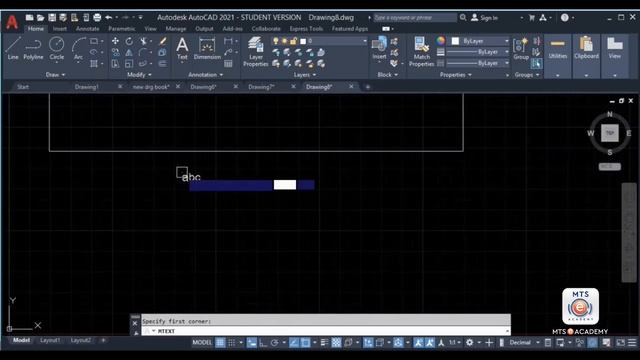The image size is (640, 360).
Task: Open the ByLayer object color dropdown
Action: [480, 41]
